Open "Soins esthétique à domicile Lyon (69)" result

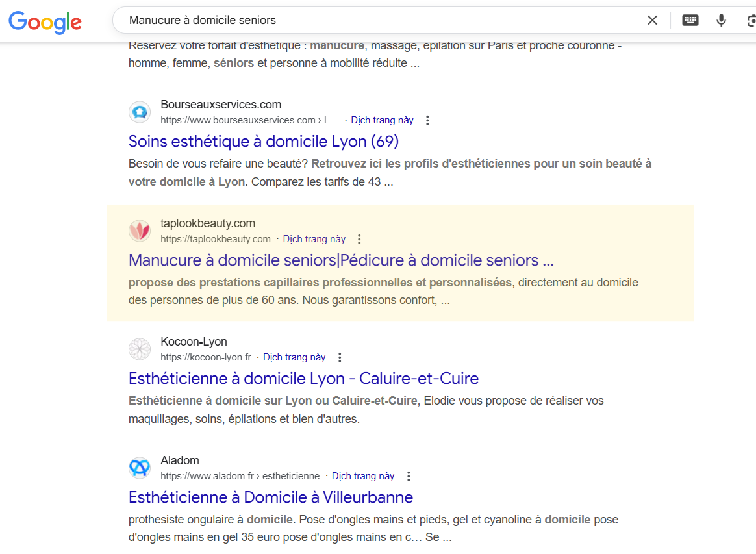[x=264, y=142]
